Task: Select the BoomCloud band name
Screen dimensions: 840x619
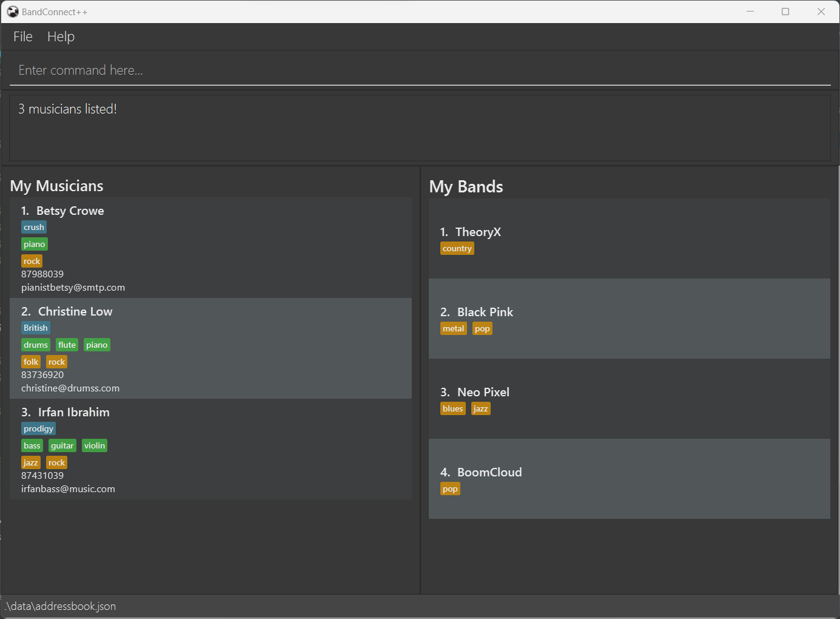Action: tap(489, 472)
